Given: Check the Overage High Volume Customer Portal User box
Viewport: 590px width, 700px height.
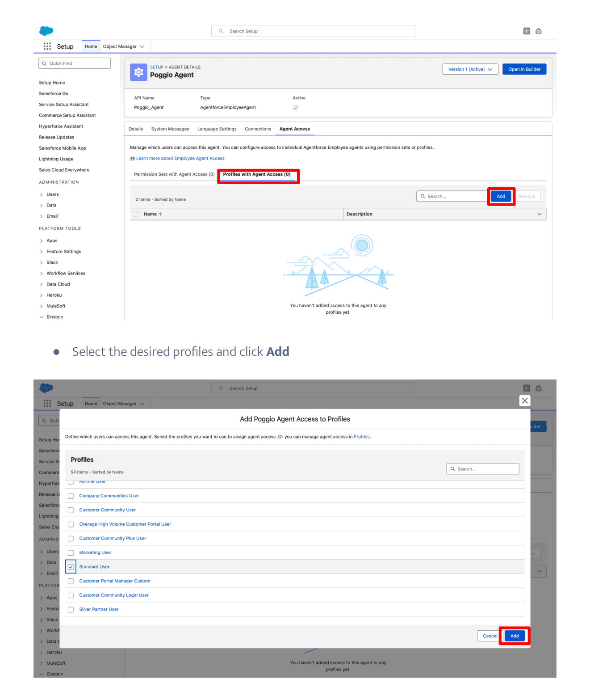Looking at the screenshot, I should coord(71,524).
